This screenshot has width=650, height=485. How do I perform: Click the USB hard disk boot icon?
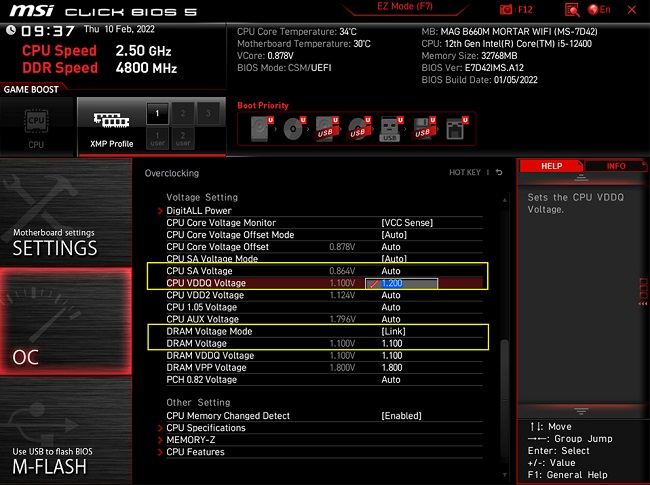(x=326, y=129)
